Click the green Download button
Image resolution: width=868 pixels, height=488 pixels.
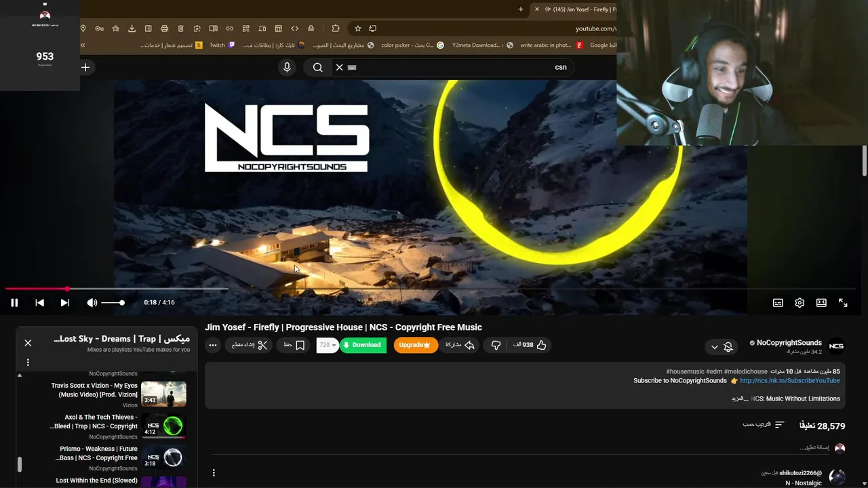[363, 345]
